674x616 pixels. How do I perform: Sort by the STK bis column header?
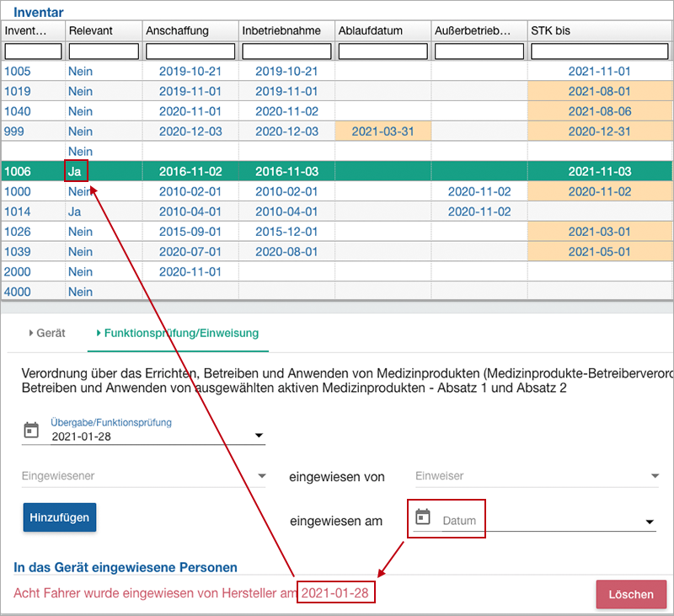(x=600, y=30)
